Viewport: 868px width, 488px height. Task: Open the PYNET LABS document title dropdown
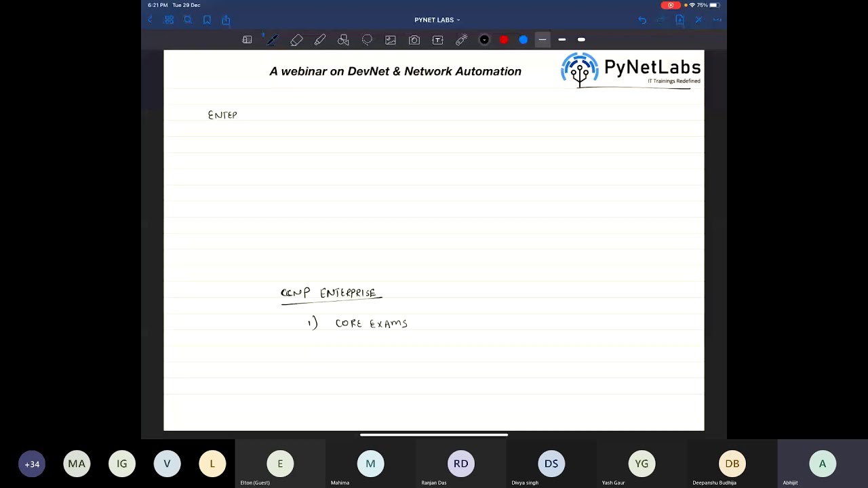point(437,20)
